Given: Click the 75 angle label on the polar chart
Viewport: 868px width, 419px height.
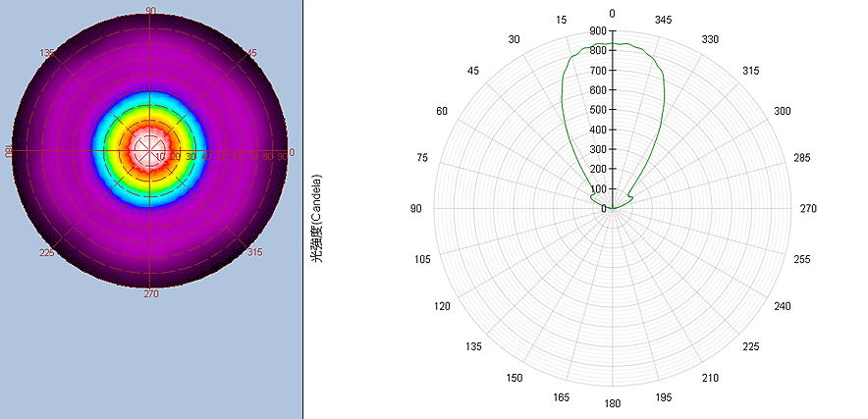Looking at the screenshot, I should tap(422, 158).
